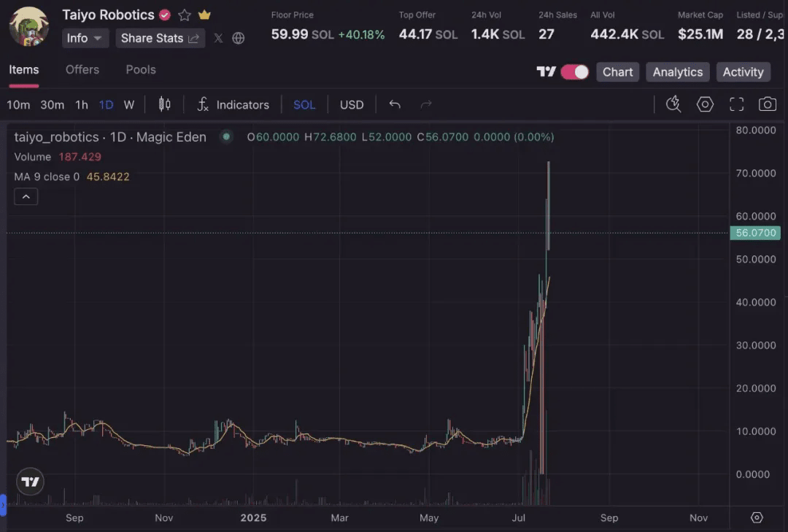Click the Share Stats button
This screenshot has width=788, height=532.
(161, 38)
